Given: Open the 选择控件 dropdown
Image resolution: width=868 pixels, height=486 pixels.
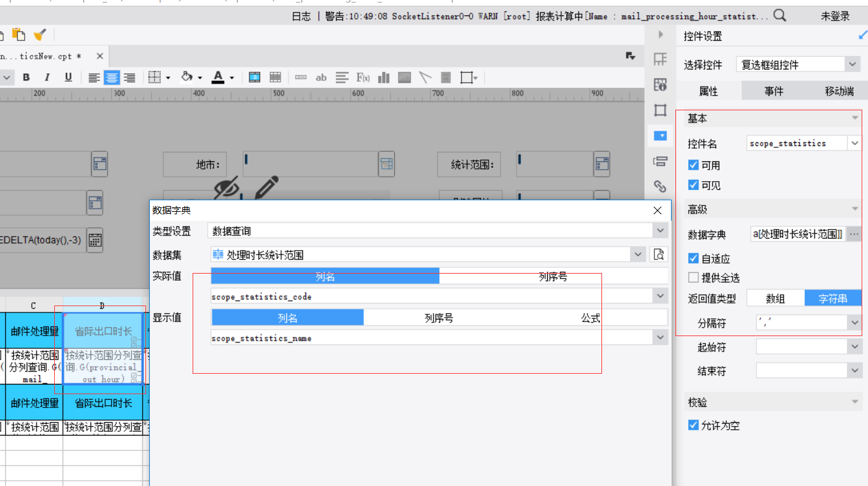Looking at the screenshot, I should pos(853,64).
